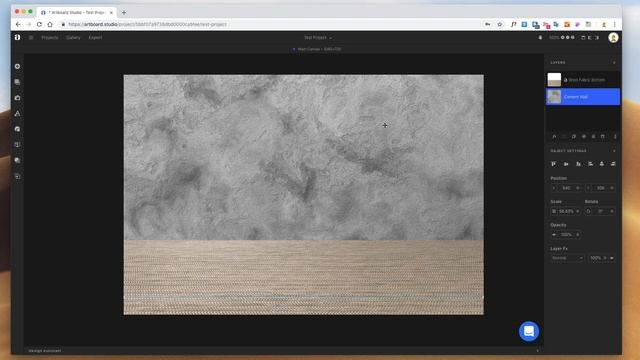This screenshot has width=640, height=360.
Task: Open the blue chat support bubble
Action: click(529, 331)
